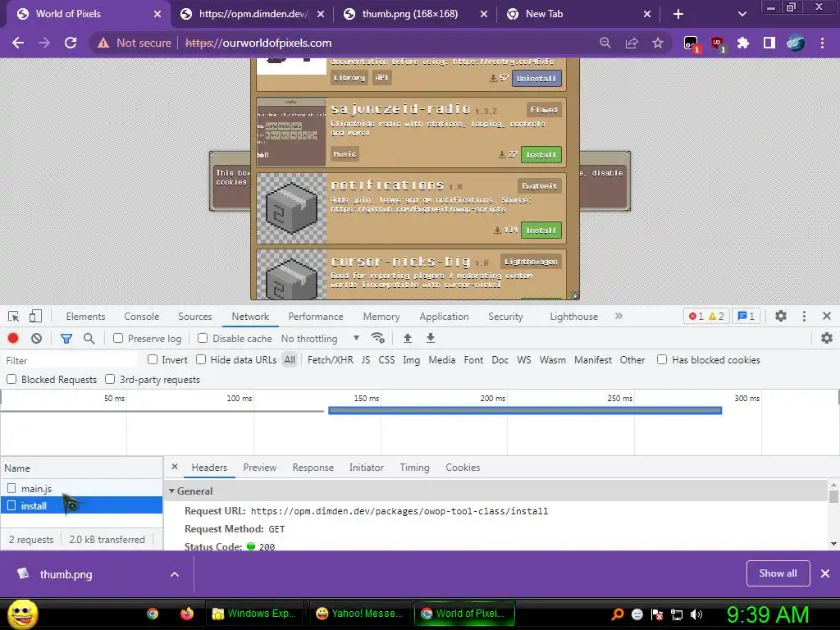840x630 pixels.
Task: Share this page from address bar
Action: 632,43
